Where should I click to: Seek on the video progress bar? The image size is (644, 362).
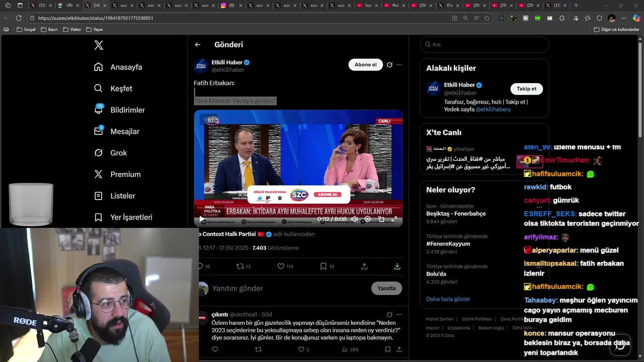[x=298, y=207]
